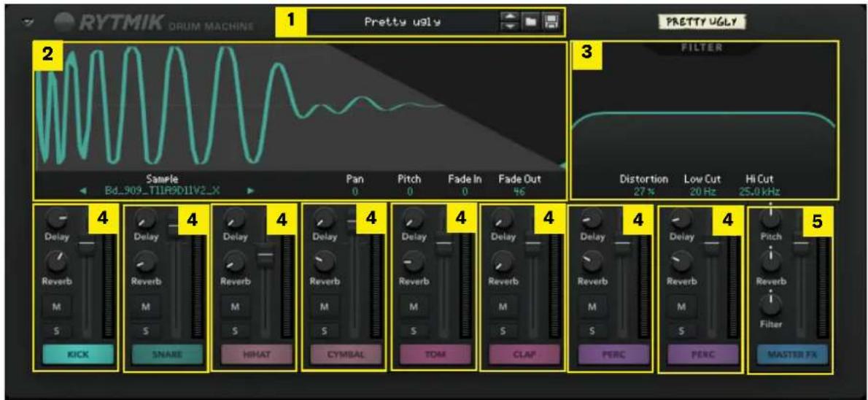Click the SNARE Delay knob
Screen dimensions: 868x400
tap(146, 220)
